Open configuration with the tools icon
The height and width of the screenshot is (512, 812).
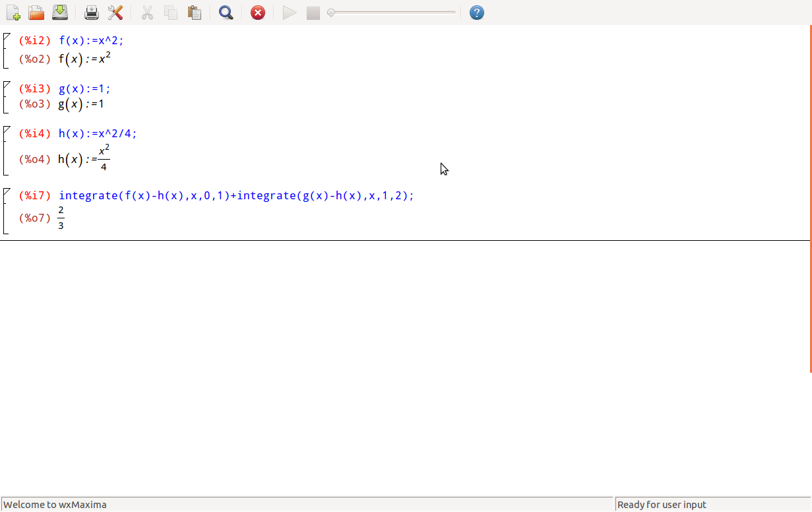[x=115, y=13]
